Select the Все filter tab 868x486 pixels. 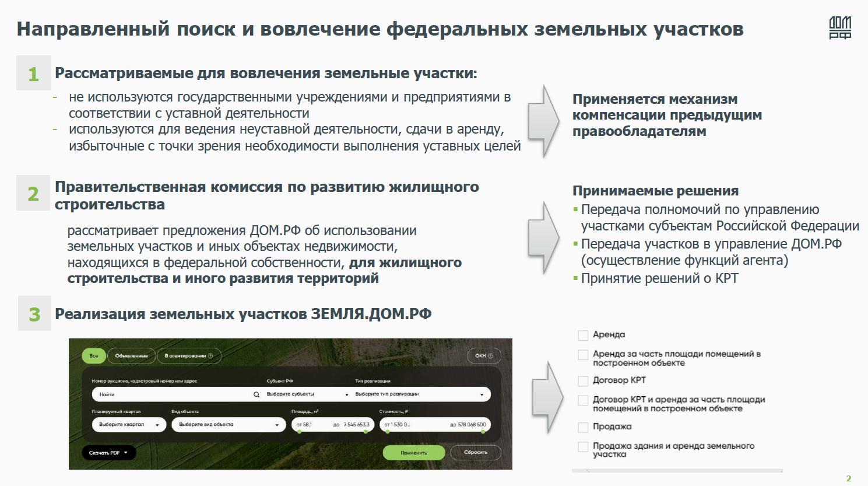pyautogui.click(x=94, y=356)
